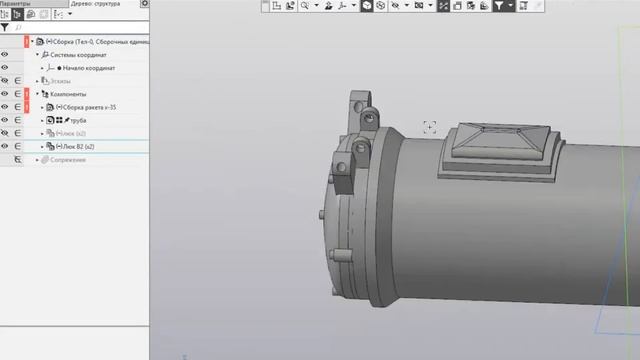Expand the Начало координат node

tap(42, 68)
